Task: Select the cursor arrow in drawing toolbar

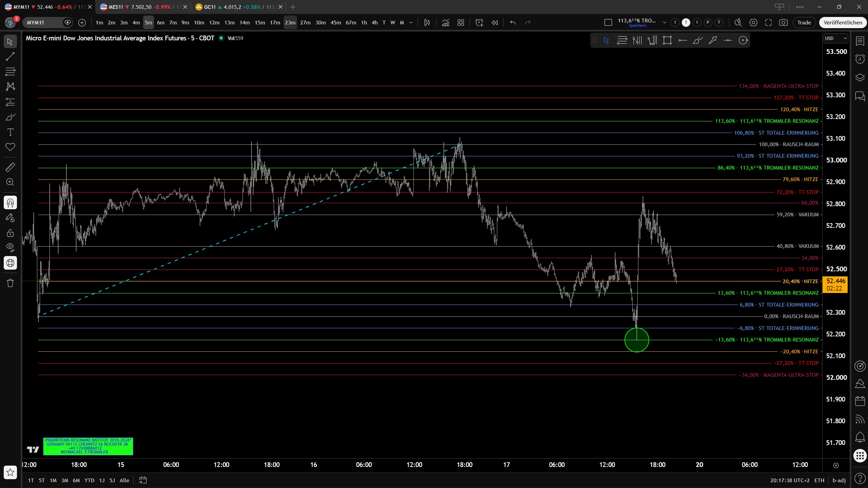Action: click(x=606, y=40)
